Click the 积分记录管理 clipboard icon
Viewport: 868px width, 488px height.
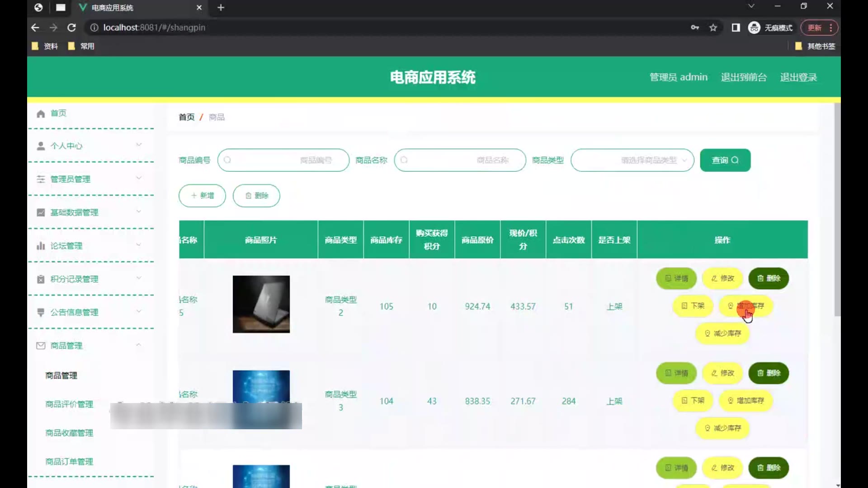[41, 279]
